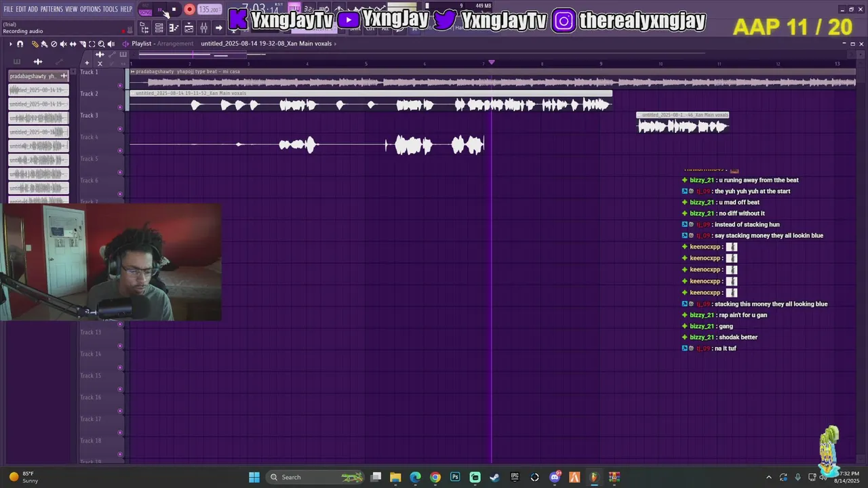This screenshot has width=868, height=488.
Task: Open the EDIT menu
Action: [x=20, y=9]
